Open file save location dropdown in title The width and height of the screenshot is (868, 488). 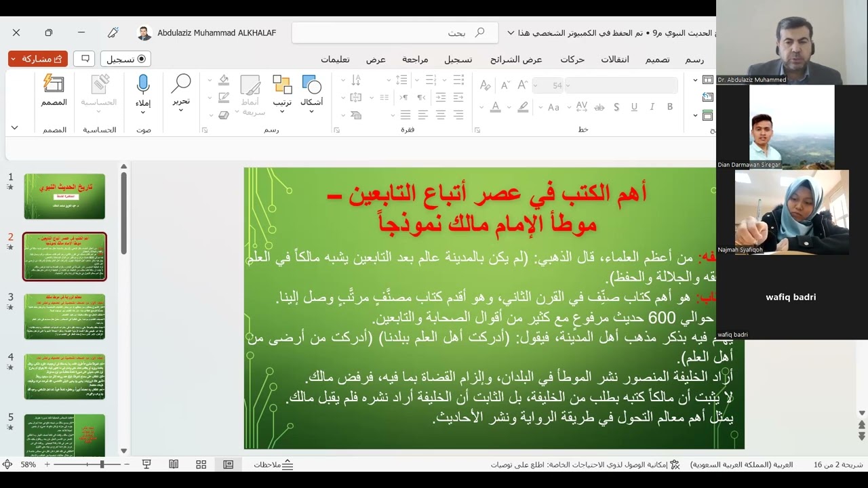point(511,33)
